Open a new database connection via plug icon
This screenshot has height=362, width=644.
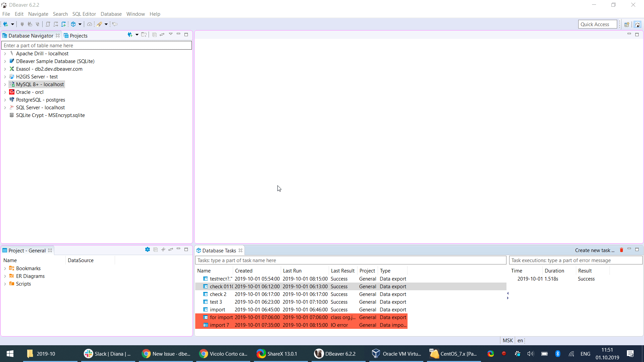[x=6, y=24]
